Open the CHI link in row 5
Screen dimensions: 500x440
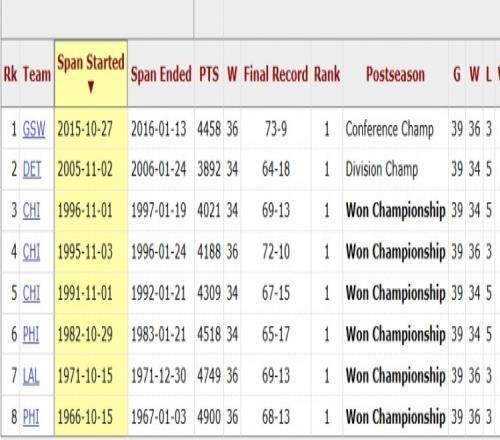click(x=31, y=294)
